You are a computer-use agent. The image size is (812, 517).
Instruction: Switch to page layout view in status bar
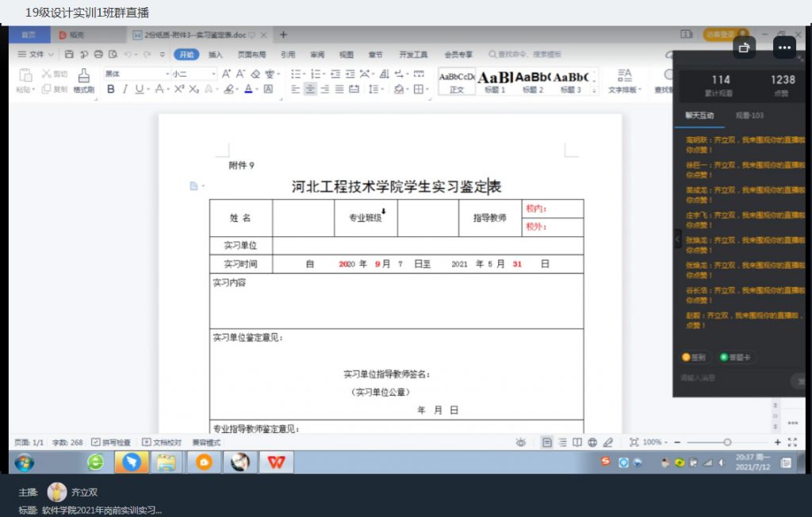pos(547,442)
